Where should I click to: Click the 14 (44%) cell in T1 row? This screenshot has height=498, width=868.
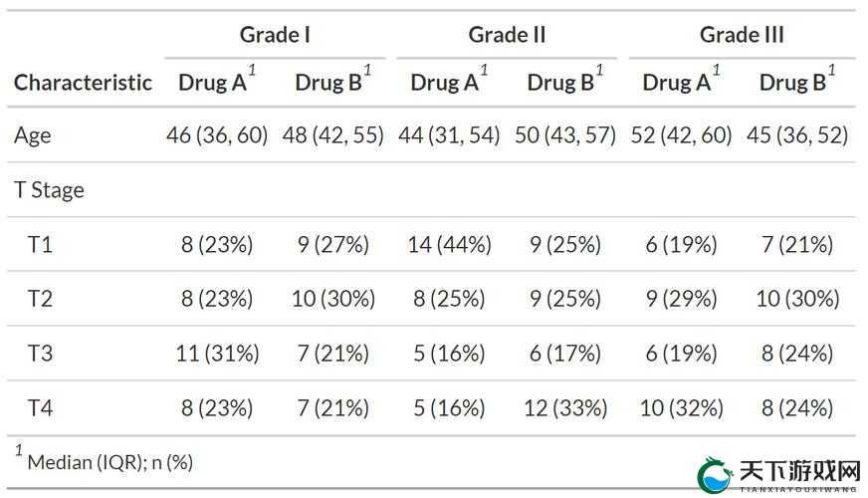[450, 244]
